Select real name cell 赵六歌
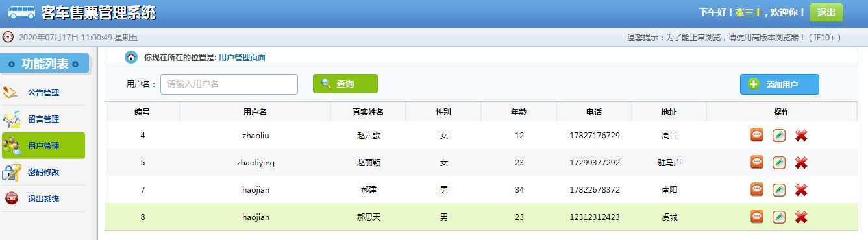Screen dimensions: 868x240 tap(369, 136)
